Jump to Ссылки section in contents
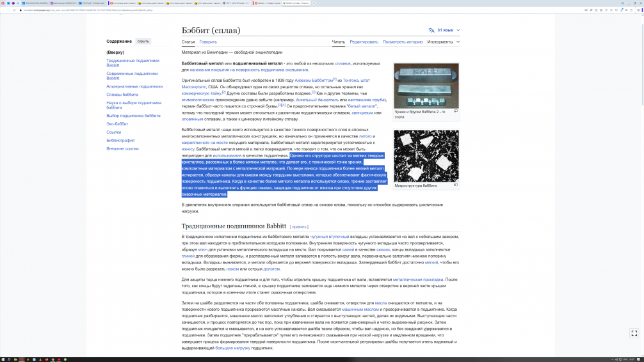 click(113, 132)
